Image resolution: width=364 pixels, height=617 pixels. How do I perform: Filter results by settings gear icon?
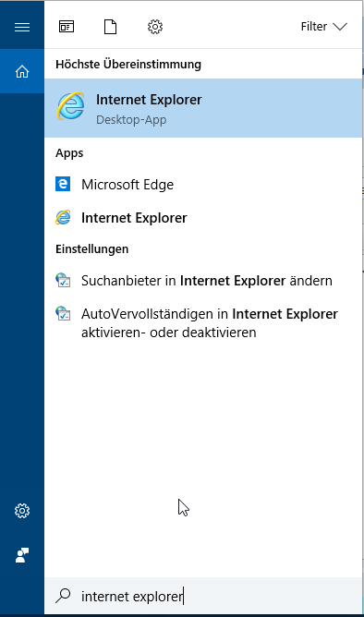[x=155, y=27]
